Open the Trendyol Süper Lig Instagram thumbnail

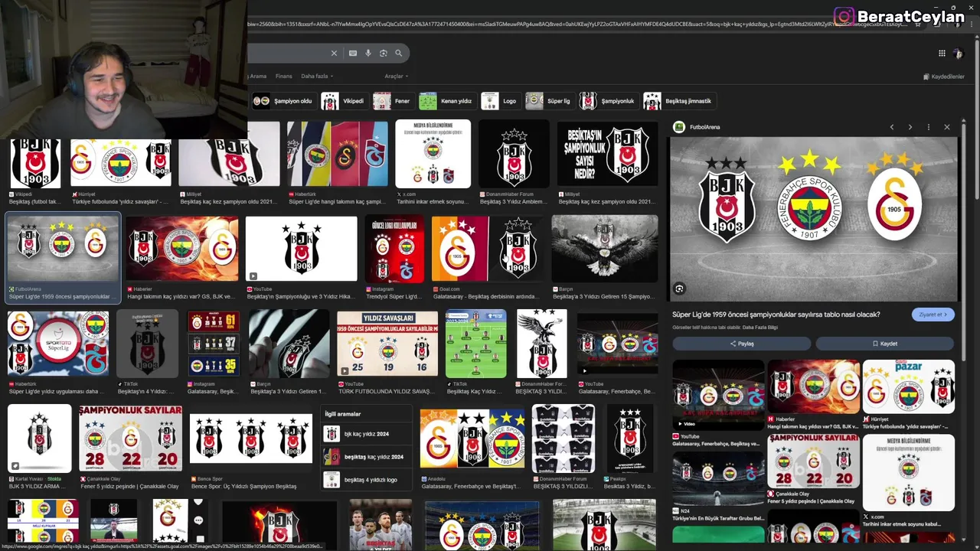click(x=394, y=249)
